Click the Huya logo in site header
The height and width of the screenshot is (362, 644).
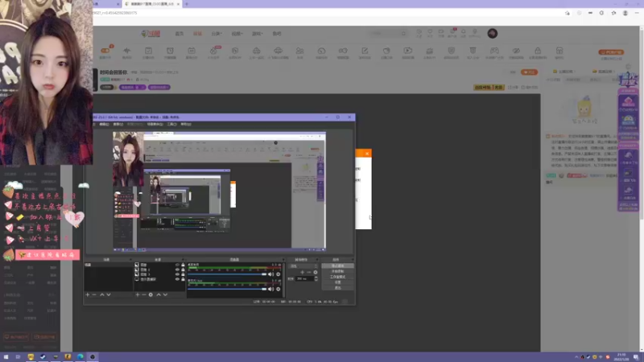pyautogui.click(x=151, y=33)
